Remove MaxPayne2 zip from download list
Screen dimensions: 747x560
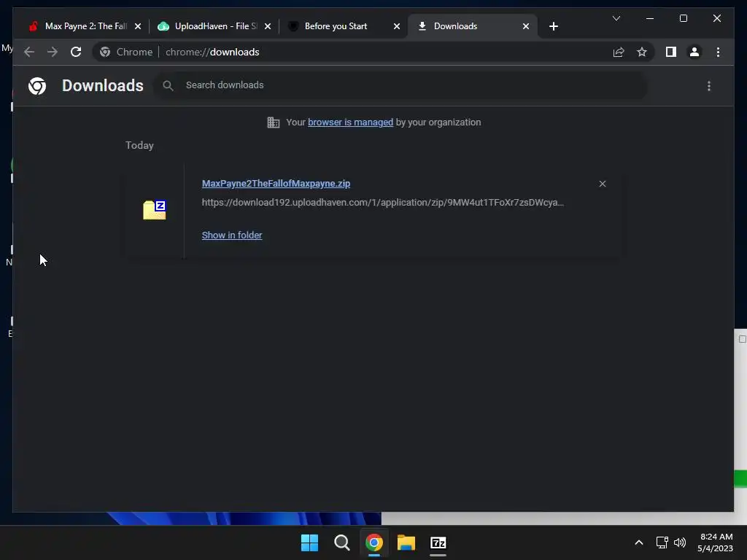click(603, 184)
